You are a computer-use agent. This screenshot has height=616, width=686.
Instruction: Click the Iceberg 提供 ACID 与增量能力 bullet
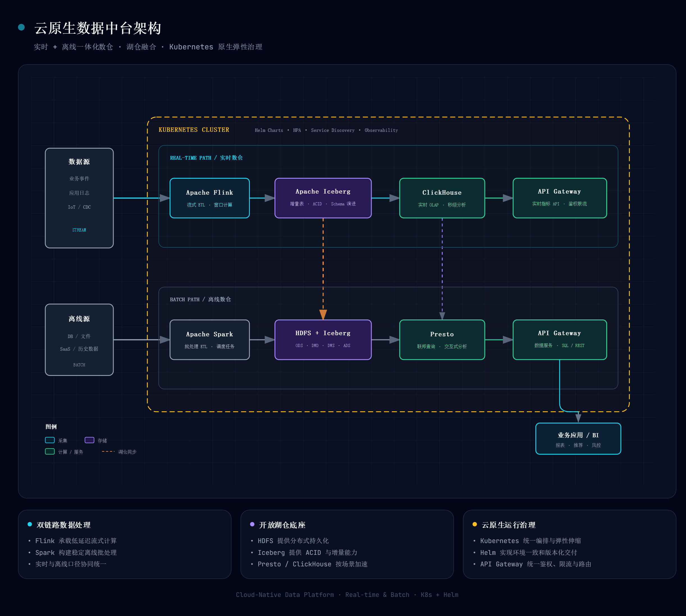(307, 552)
